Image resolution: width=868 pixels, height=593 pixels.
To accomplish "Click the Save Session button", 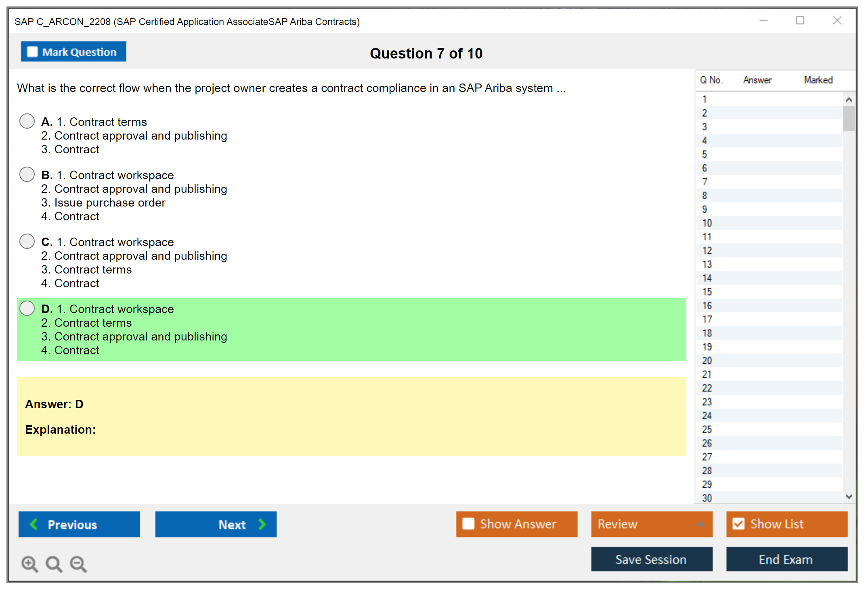I will pyautogui.click(x=651, y=559).
